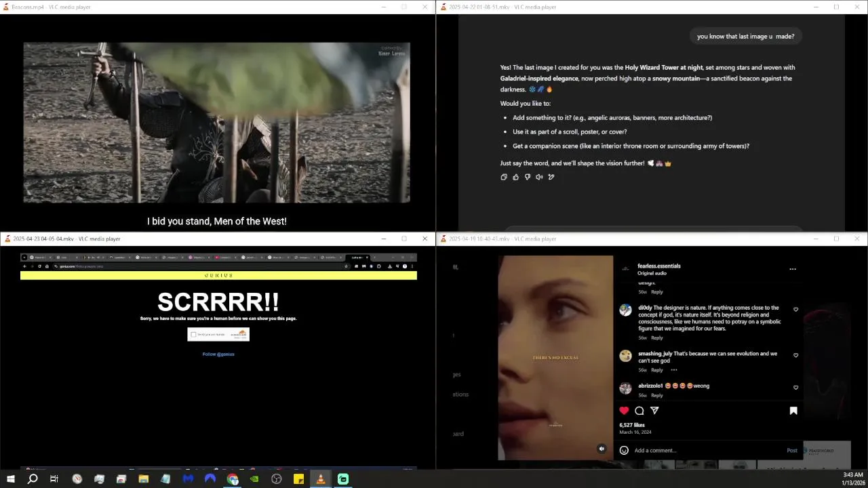Open the three-dot menu under smashing_july's comment
This screenshot has height=488, width=868.
[673, 370]
